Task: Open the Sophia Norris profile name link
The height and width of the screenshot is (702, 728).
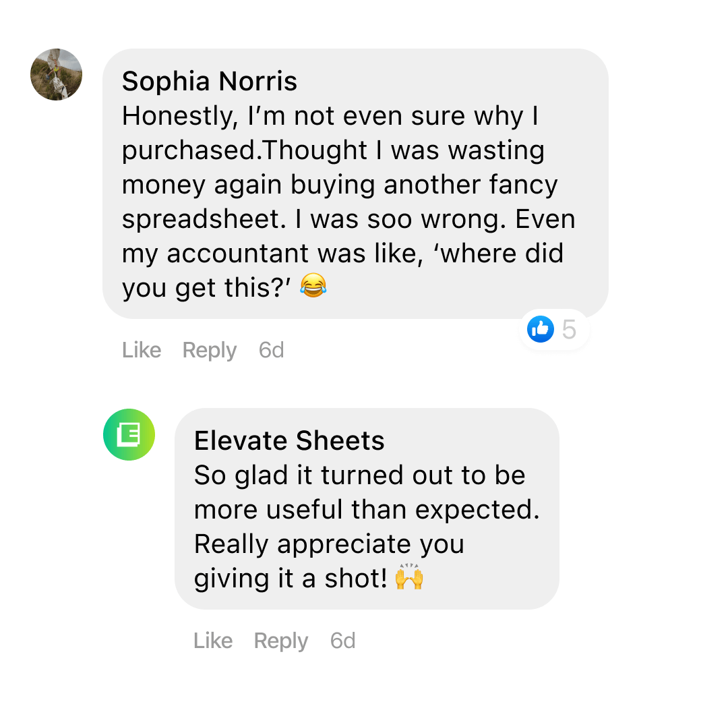Action: (x=209, y=82)
